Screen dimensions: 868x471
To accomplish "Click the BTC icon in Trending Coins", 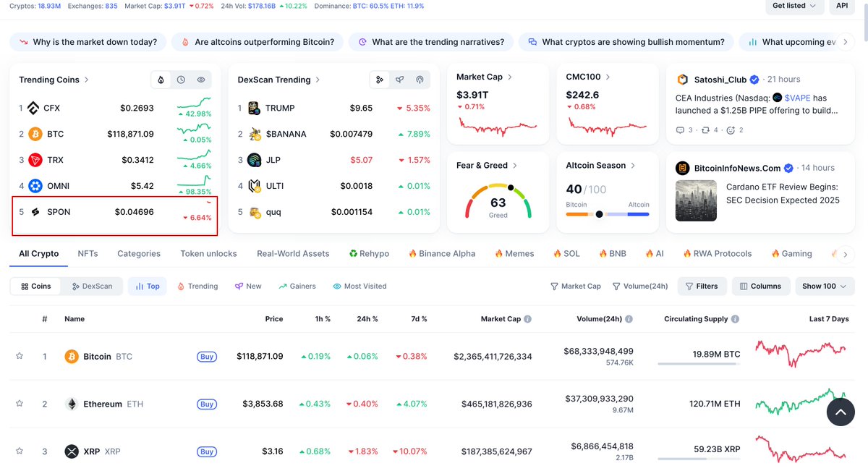I will click(x=35, y=134).
